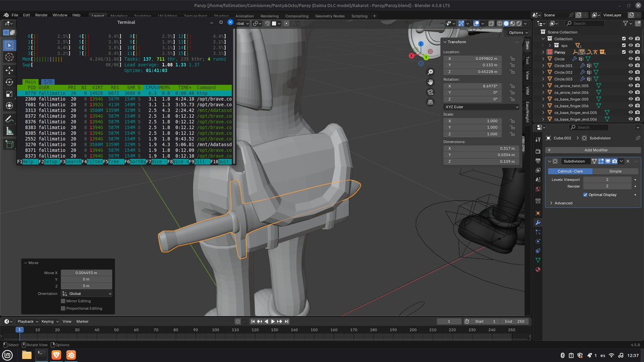Open the EasyWeight sidebar tab
The width and height of the screenshot is (644, 362).
528,113
